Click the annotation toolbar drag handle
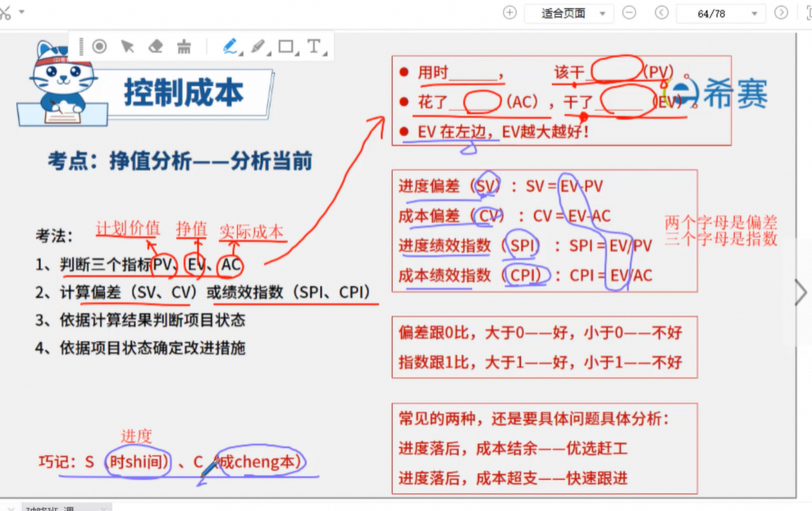The height and width of the screenshot is (511, 812). (x=81, y=47)
